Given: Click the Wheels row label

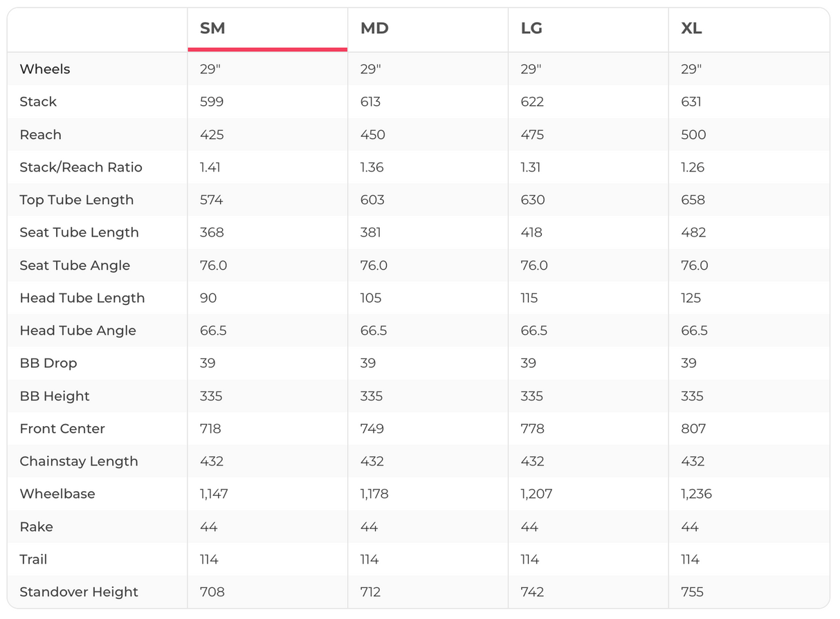Looking at the screenshot, I should 45,69.
